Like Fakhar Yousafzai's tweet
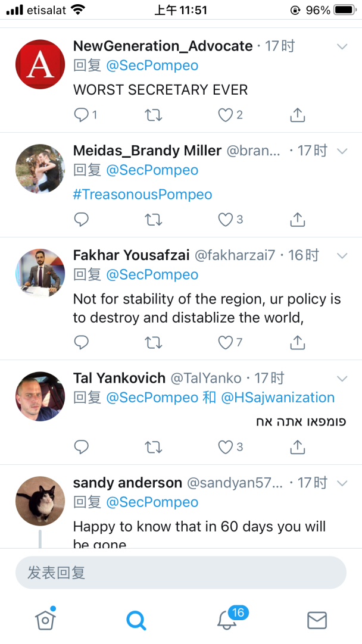Screen dimensions: 362x644 click(225, 342)
